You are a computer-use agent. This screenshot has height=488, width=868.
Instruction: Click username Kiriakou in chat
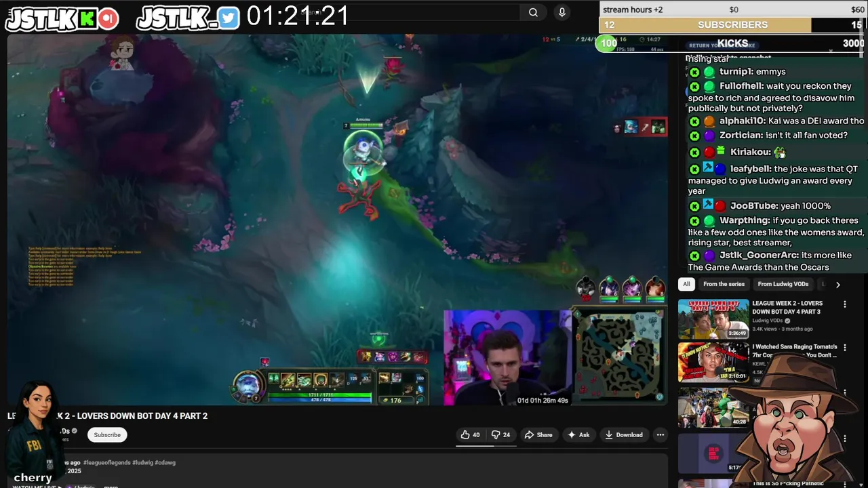750,152
